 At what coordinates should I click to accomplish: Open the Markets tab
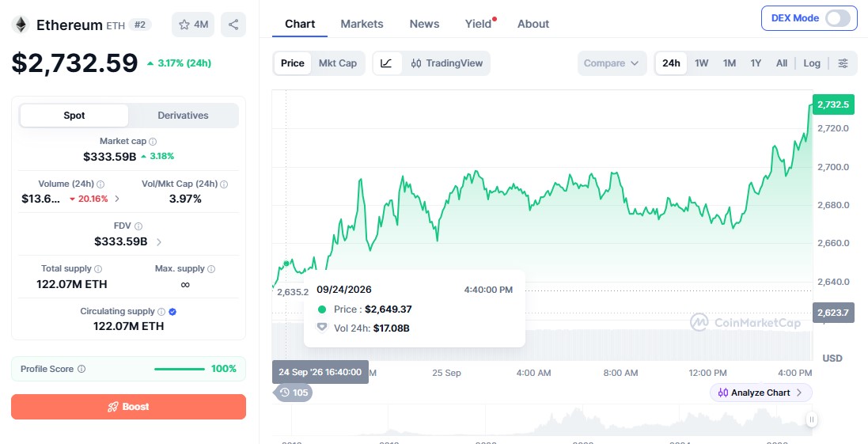click(362, 24)
